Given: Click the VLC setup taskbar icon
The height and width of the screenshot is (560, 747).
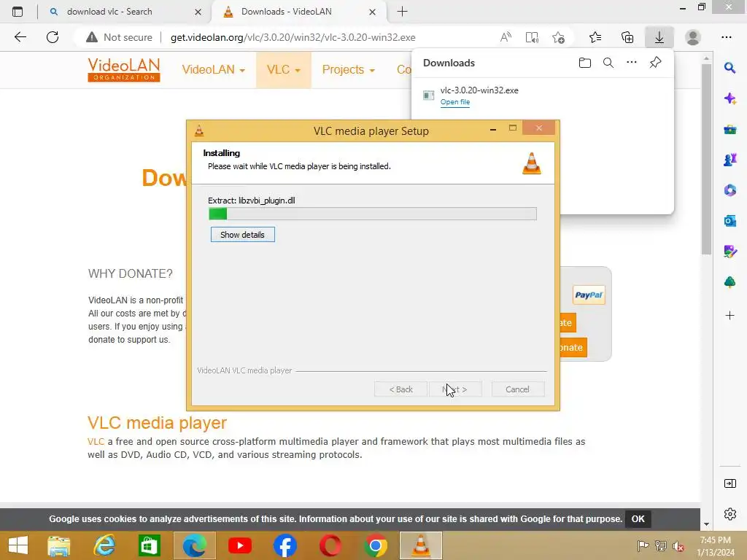Looking at the screenshot, I should [421, 545].
